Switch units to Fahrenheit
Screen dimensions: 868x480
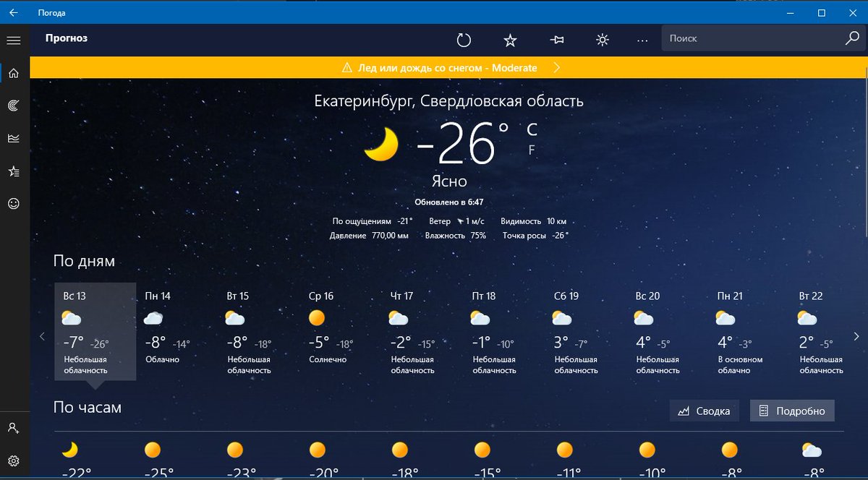click(532, 150)
